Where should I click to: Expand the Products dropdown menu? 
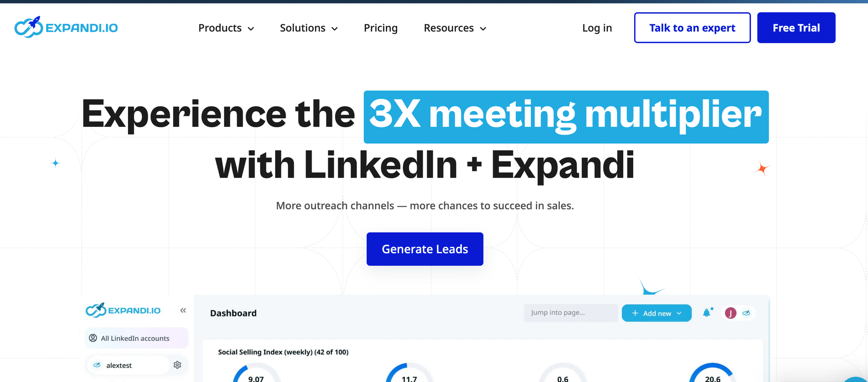pos(226,28)
